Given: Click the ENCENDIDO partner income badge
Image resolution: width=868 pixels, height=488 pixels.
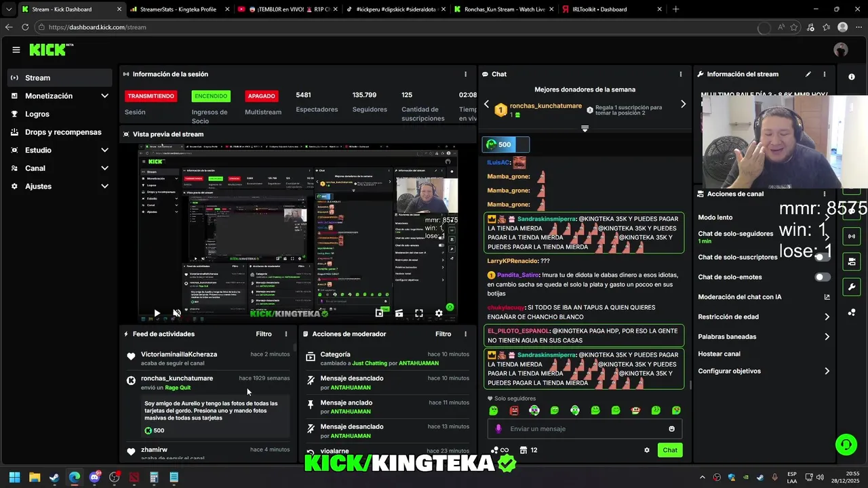Looking at the screenshot, I should [x=211, y=96].
